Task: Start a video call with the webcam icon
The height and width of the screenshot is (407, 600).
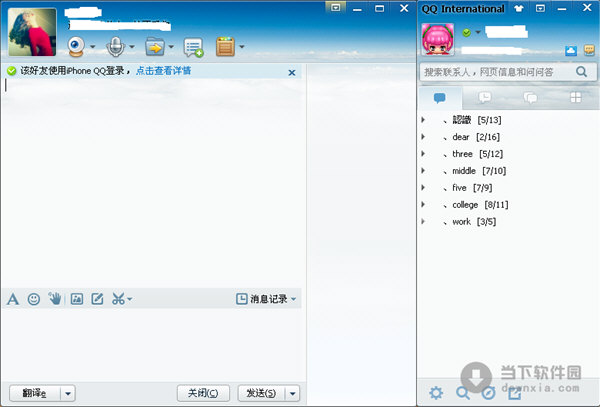Action: tap(76, 46)
